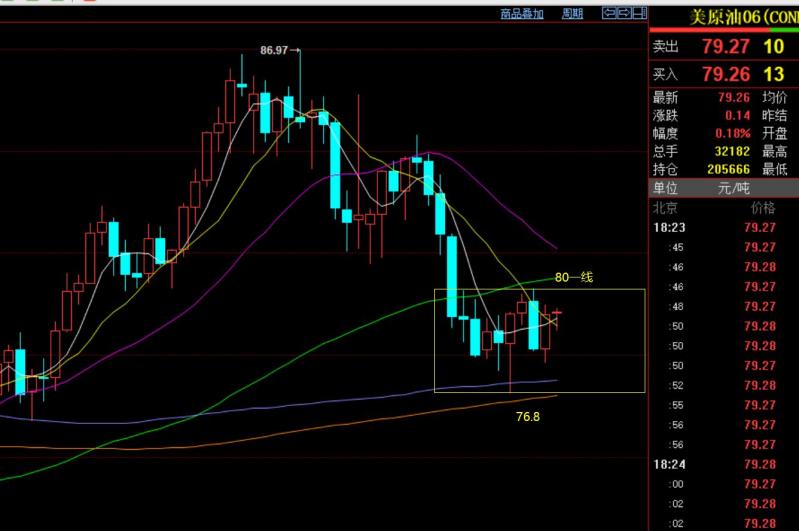Screen dimensions: 799x531
Task: Click the 幅度 percentage value 0.18%
Action: click(732, 134)
